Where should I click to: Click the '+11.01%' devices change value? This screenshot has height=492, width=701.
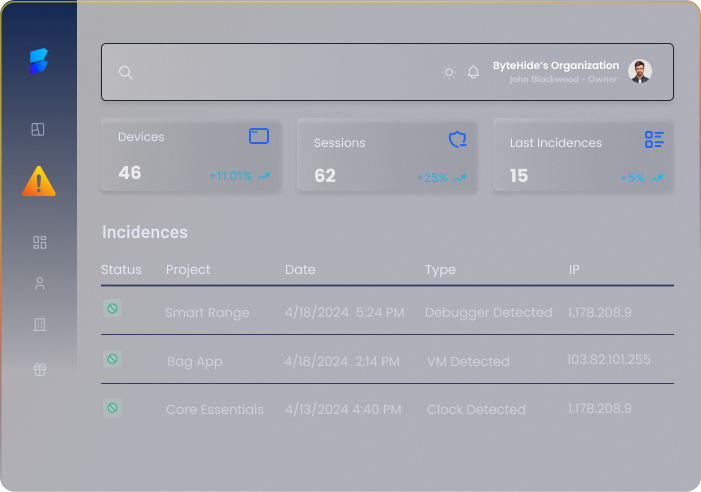coord(230,176)
